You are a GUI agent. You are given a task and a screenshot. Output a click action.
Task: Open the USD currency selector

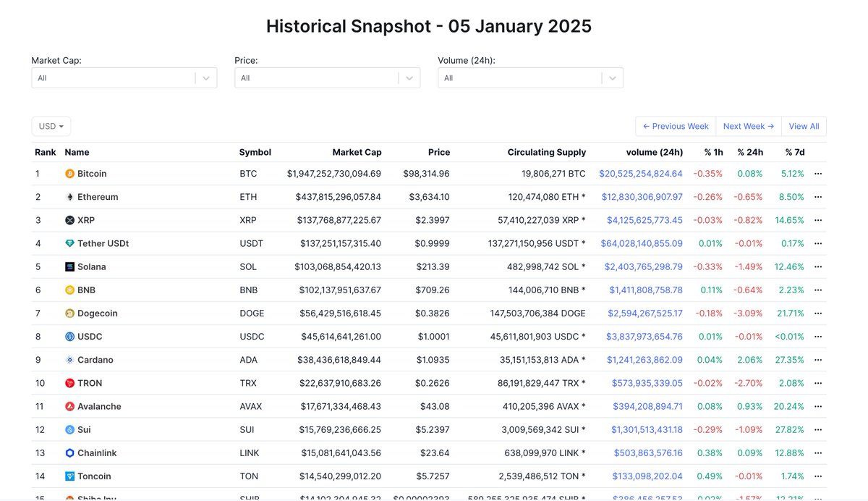point(51,126)
